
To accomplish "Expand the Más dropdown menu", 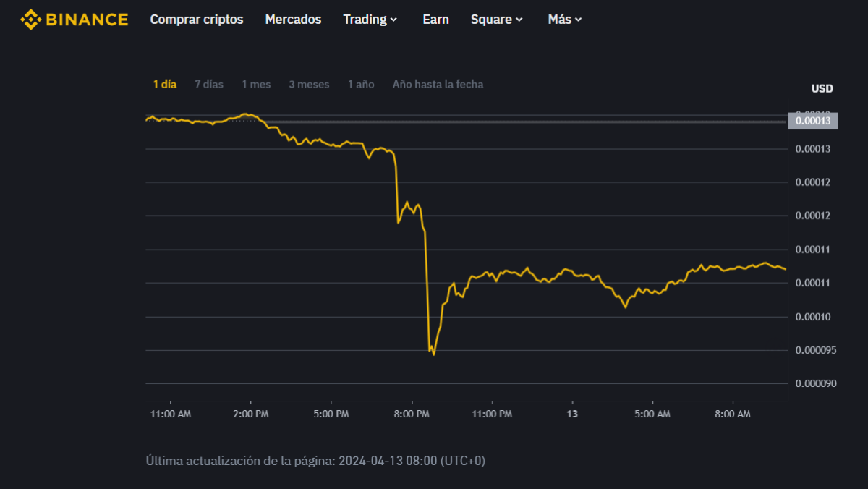I will [565, 20].
